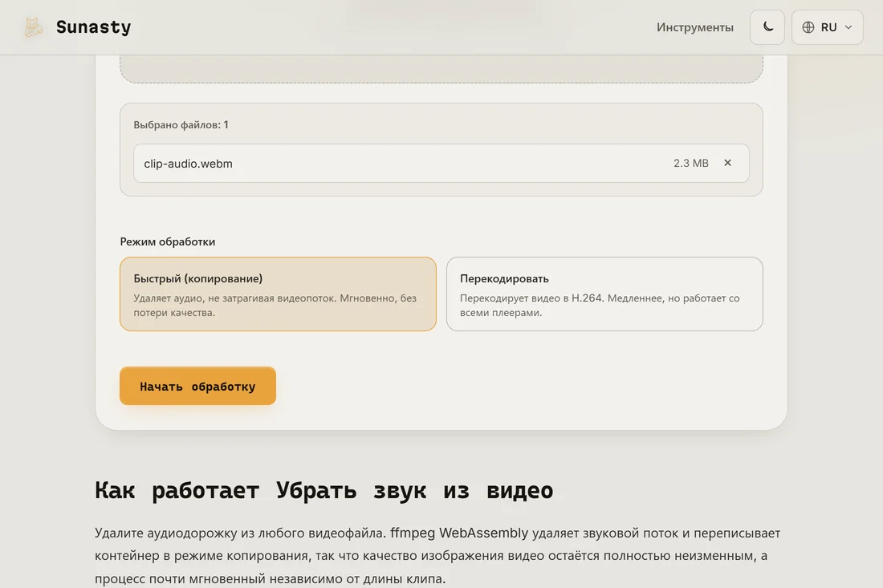Click the ffmpeg WebAssembly explanation paragraph

coord(437,555)
